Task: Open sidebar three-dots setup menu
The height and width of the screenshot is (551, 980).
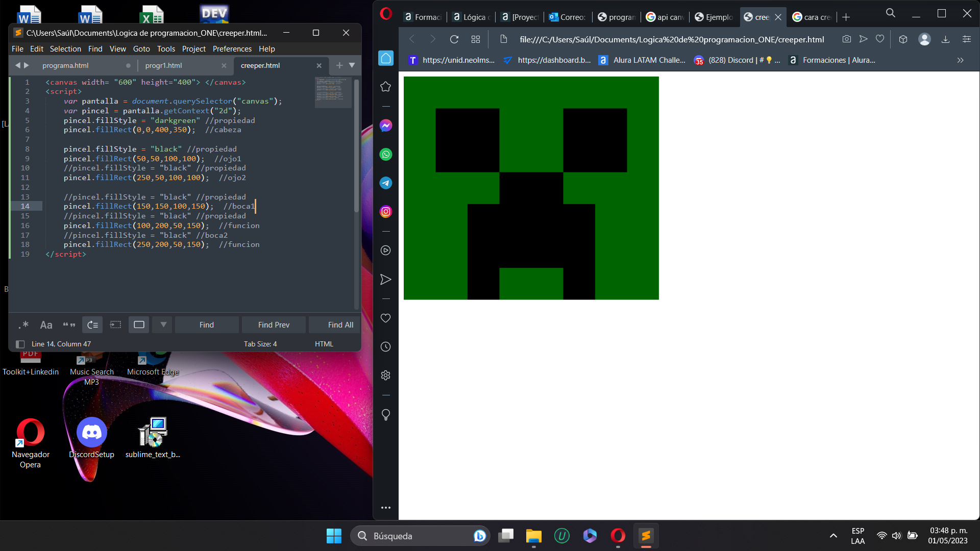Action: coord(386,508)
